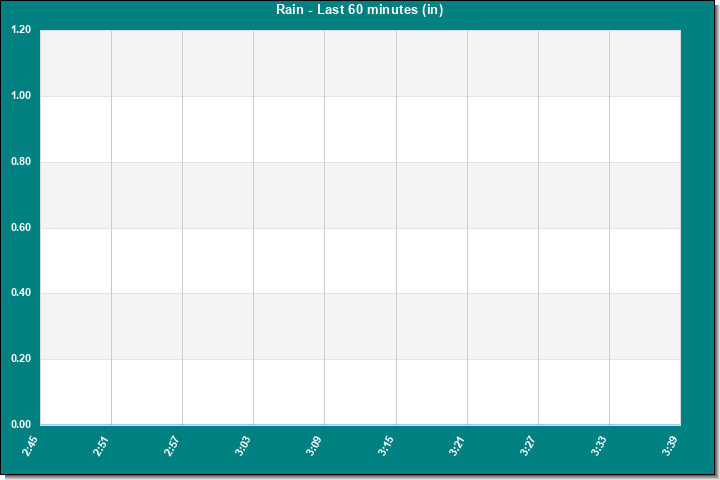Click the 2:51 time axis label
The width and height of the screenshot is (720, 480).
(101, 446)
